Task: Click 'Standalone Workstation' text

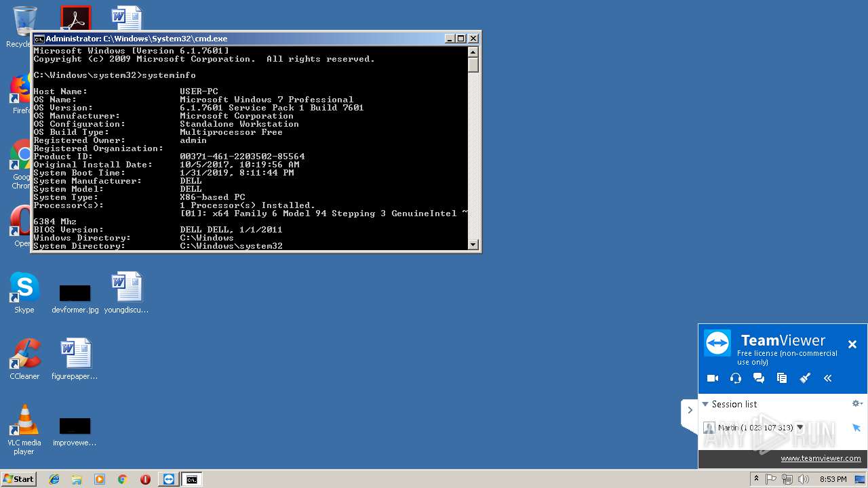Action: click(x=239, y=124)
